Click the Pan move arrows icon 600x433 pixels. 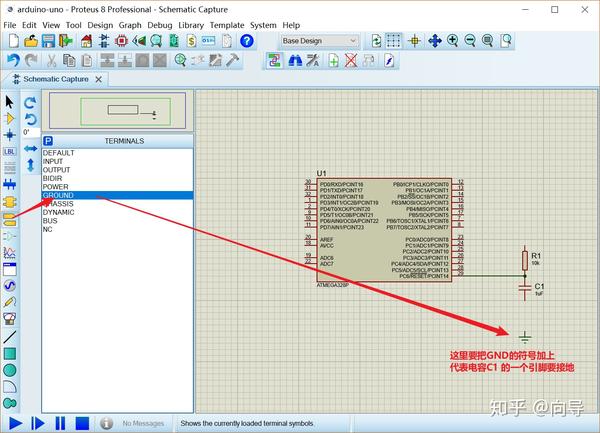[435, 41]
